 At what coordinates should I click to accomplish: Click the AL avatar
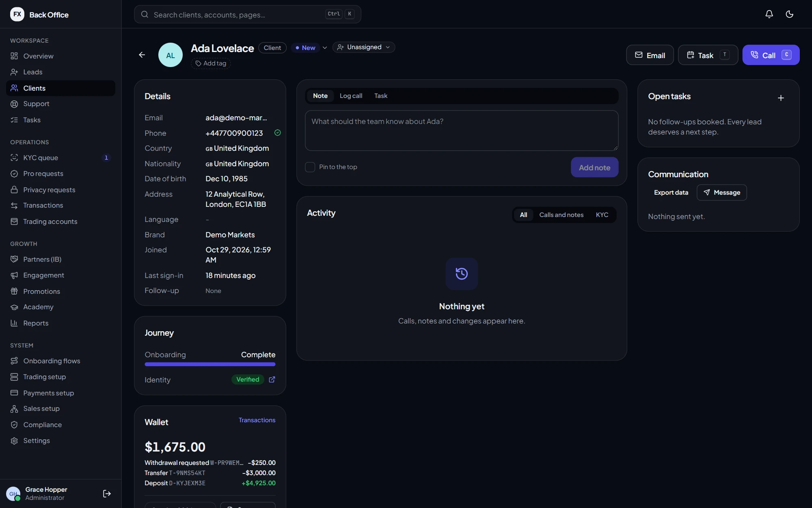tap(171, 55)
